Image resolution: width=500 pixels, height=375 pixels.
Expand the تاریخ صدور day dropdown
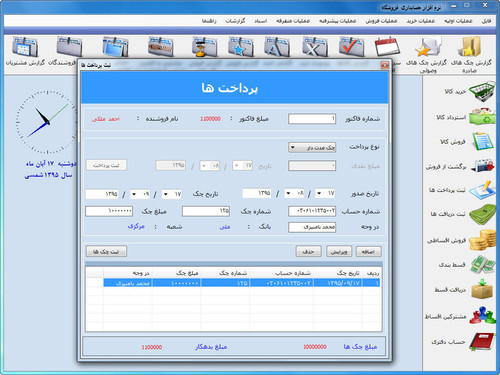click(319, 193)
